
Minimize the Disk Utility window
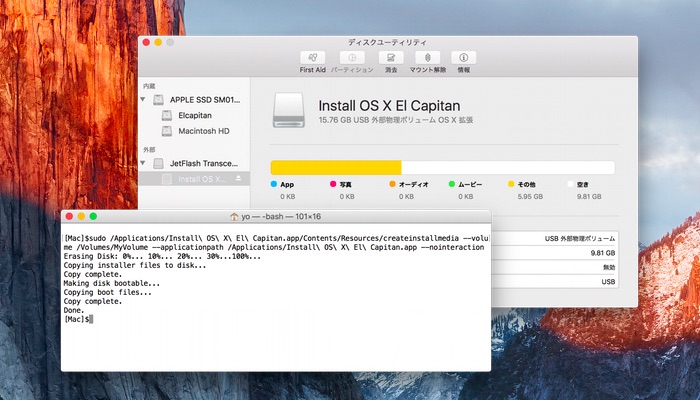[x=158, y=42]
